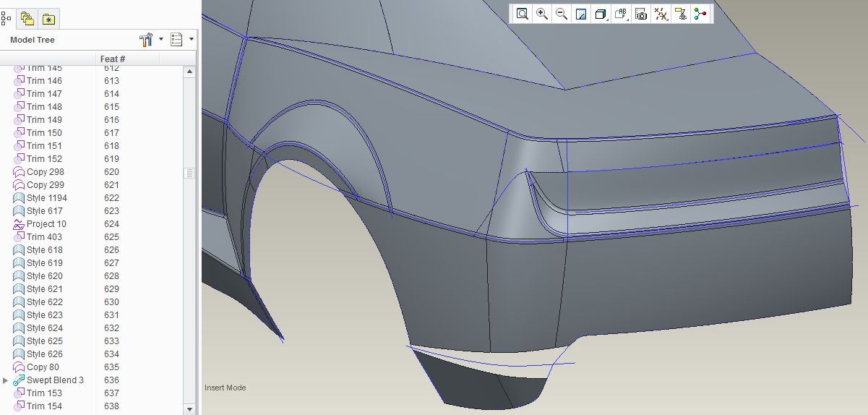The image size is (868, 415).
Task: Click the Repaint screen icon
Action: point(581,14)
